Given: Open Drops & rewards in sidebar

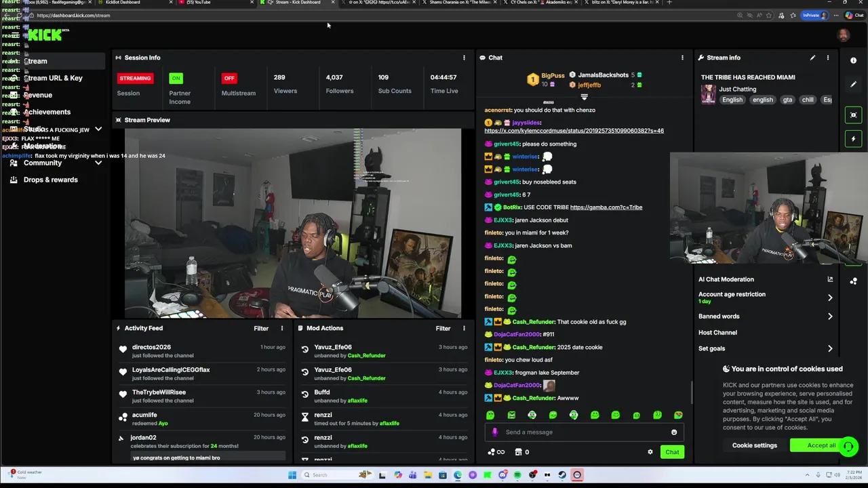Looking at the screenshot, I should click(51, 180).
